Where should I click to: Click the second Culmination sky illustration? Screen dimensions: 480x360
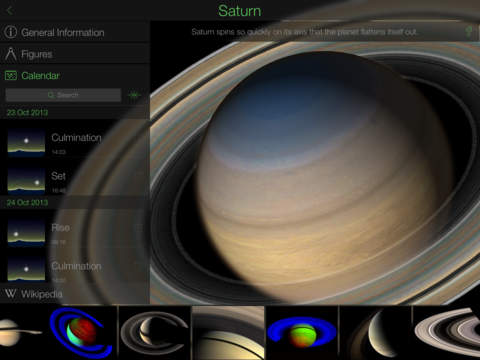pos(26,268)
